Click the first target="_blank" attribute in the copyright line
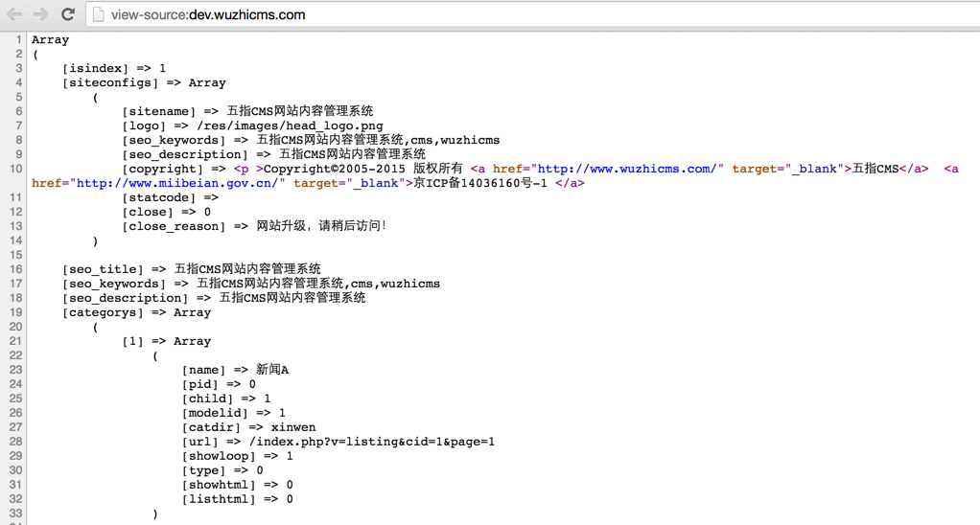Image resolution: width=980 pixels, height=525 pixels. click(788, 169)
